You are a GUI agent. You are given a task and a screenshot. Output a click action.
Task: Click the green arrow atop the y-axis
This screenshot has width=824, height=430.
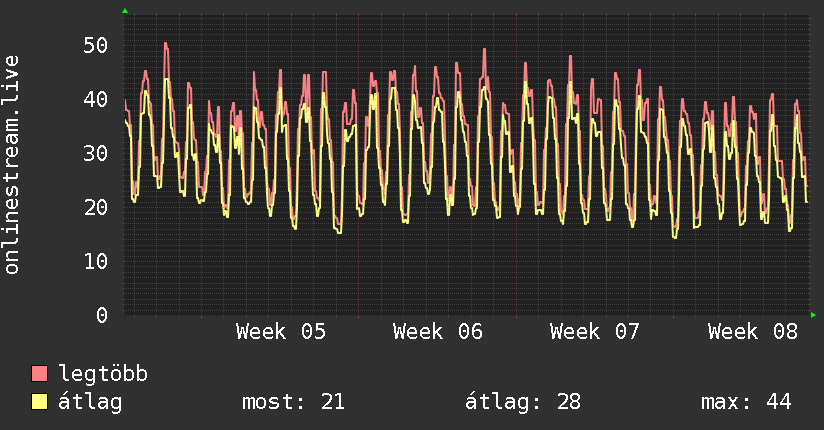125,11
